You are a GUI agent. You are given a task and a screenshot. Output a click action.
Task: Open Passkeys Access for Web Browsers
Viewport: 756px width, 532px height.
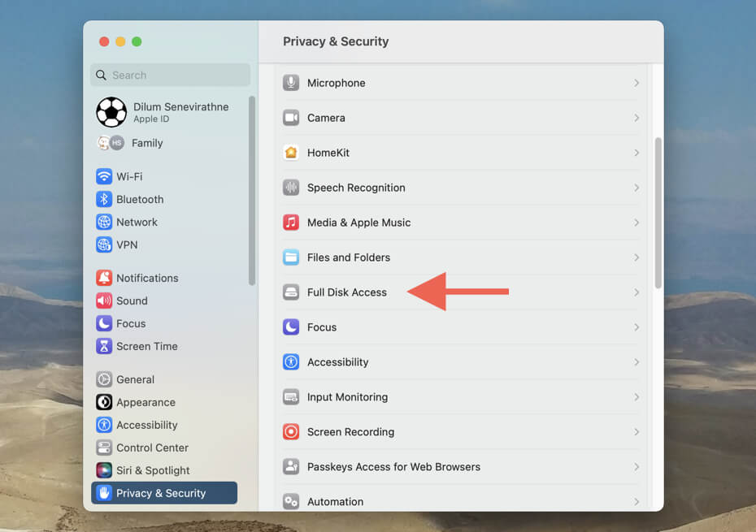[461, 466]
